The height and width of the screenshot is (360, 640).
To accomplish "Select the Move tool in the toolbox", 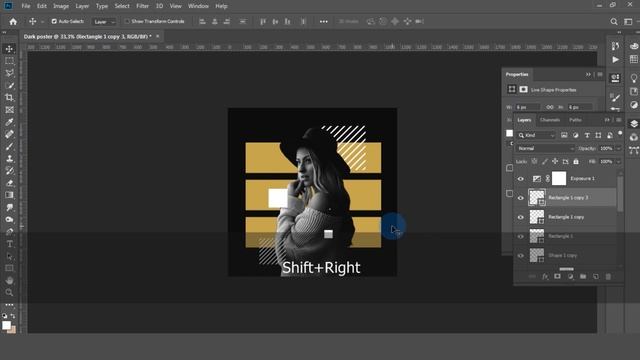I will (9, 49).
